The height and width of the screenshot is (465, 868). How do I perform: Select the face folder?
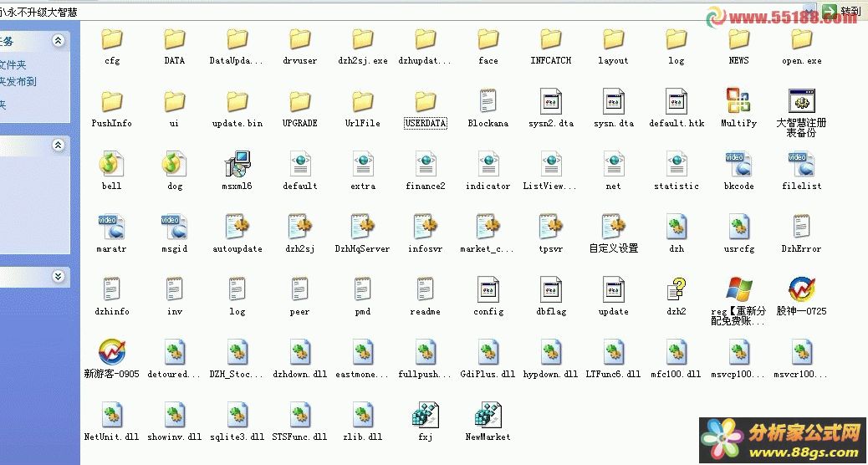pyautogui.click(x=488, y=47)
